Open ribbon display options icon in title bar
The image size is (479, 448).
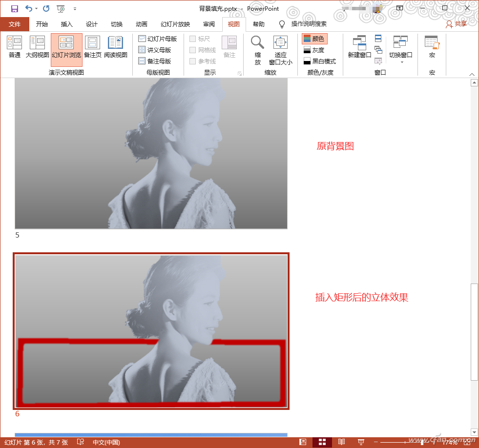399,8
